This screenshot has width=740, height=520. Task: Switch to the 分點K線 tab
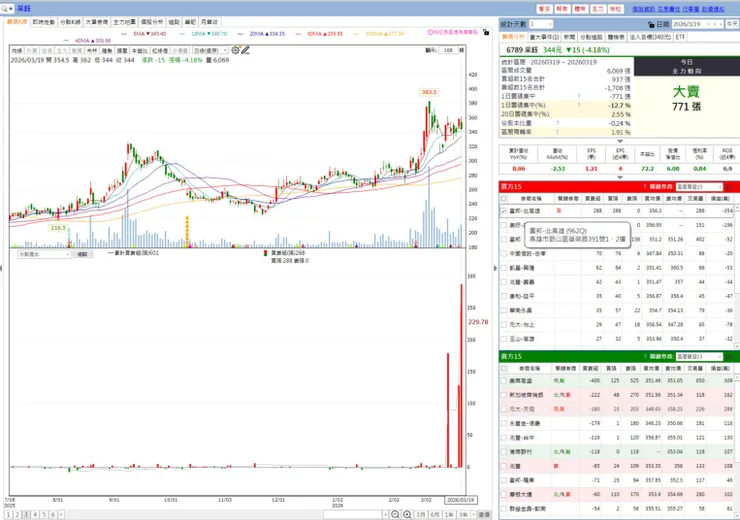point(70,22)
